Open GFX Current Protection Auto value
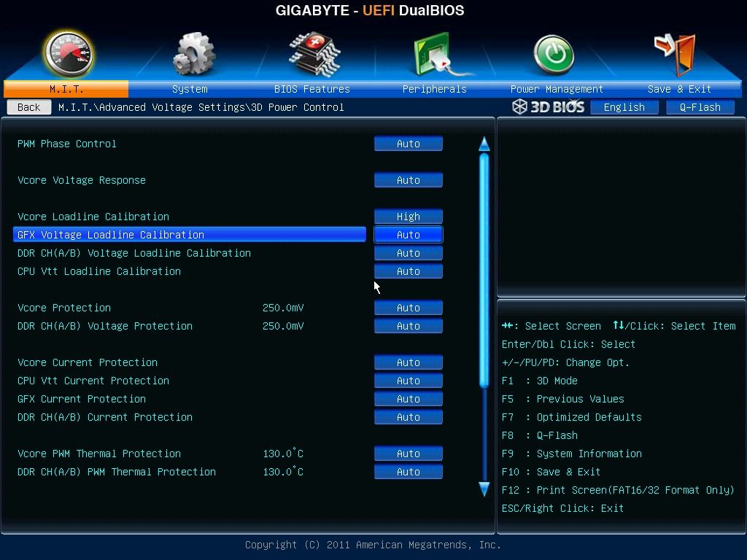This screenshot has width=747, height=560. pos(409,399)
